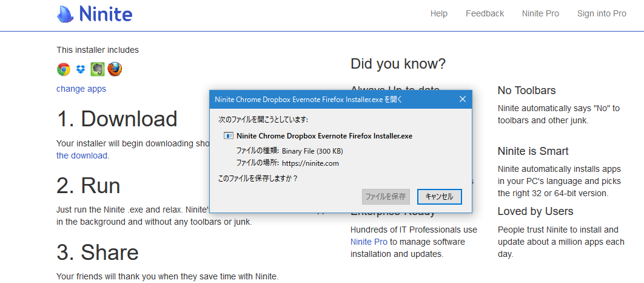The height and width of the screenshot is (283, 644).
Task: Click the 'Did you know?' heading
Action: click(398, 64)
